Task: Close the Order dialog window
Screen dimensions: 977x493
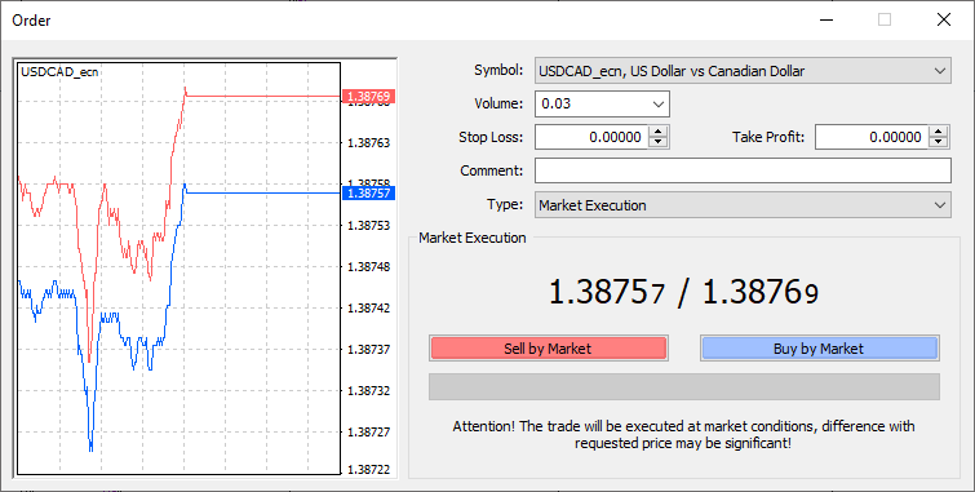Action: click(x=943, y=20)
